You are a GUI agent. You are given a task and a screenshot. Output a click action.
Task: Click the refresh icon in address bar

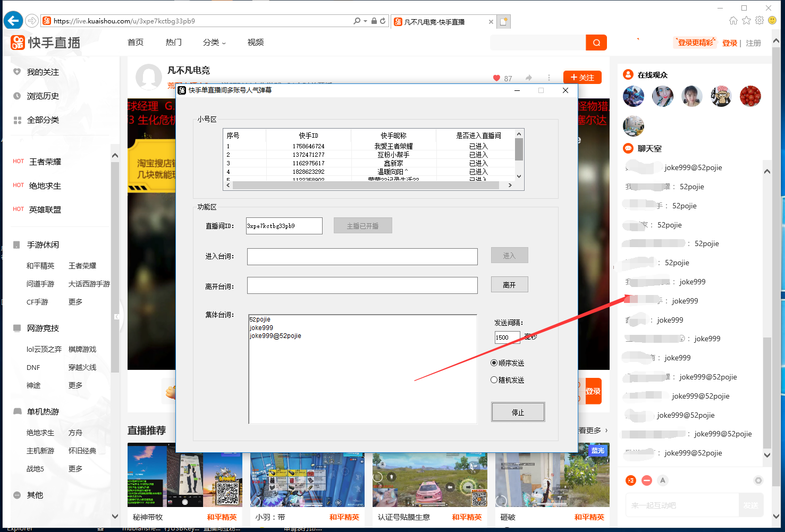tap(383, 21)
